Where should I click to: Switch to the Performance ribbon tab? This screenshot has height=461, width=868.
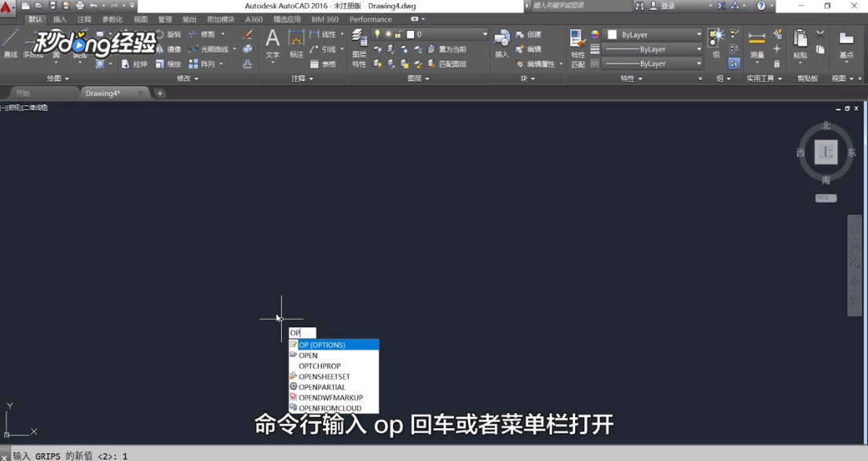pos(370,20)
